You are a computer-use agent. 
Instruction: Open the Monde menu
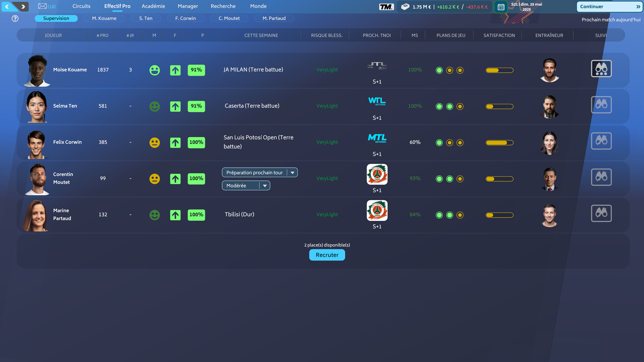tap(258, 6)
